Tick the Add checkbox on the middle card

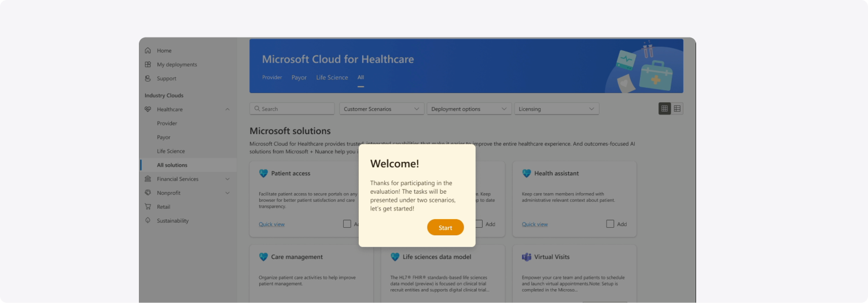pos(479,224)
